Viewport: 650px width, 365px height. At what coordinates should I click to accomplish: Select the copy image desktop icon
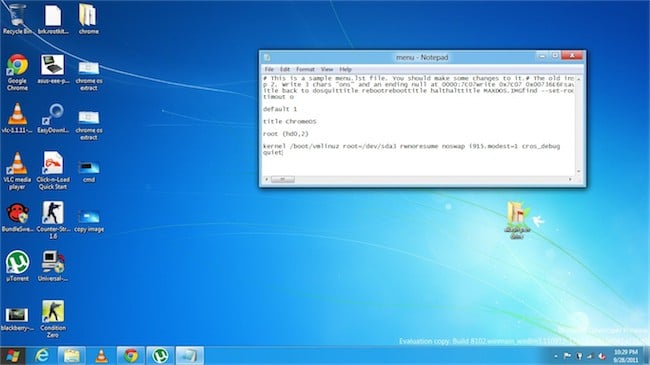coord(89,221)
